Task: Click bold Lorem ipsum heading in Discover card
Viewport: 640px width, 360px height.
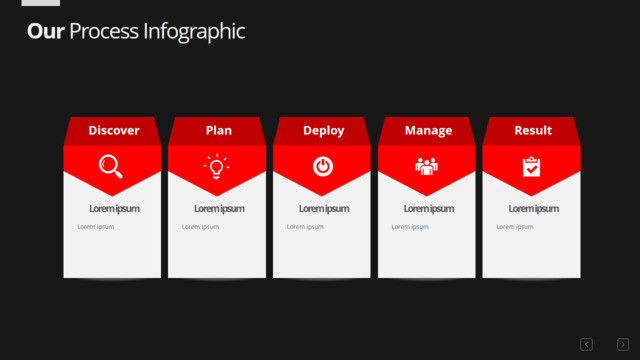Action: (114, 209)
